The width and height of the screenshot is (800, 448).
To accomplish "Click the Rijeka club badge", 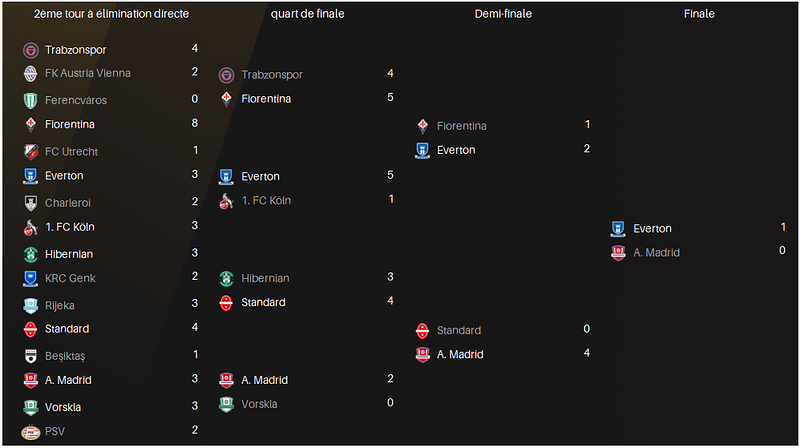I will click(30, 305).
